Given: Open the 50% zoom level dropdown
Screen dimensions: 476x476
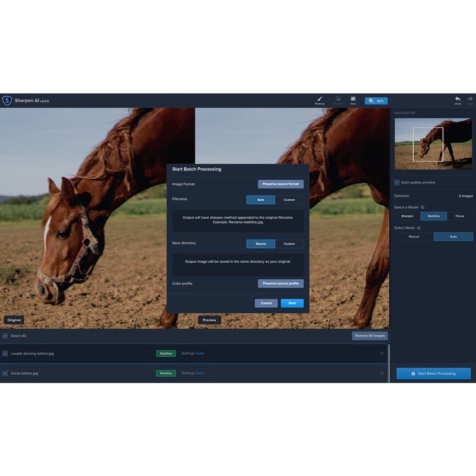Looking at the screenshot, I should pyautogui.click(x=376, y=101).
